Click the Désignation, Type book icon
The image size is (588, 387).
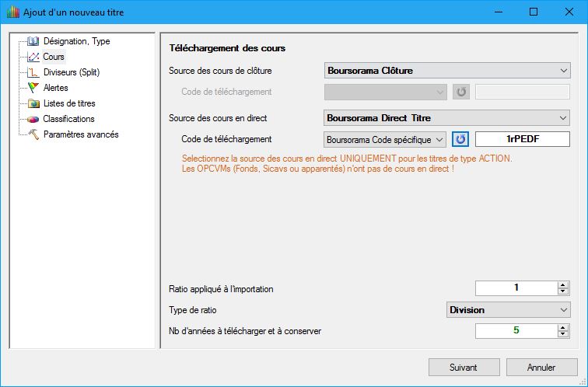[33, 41]
